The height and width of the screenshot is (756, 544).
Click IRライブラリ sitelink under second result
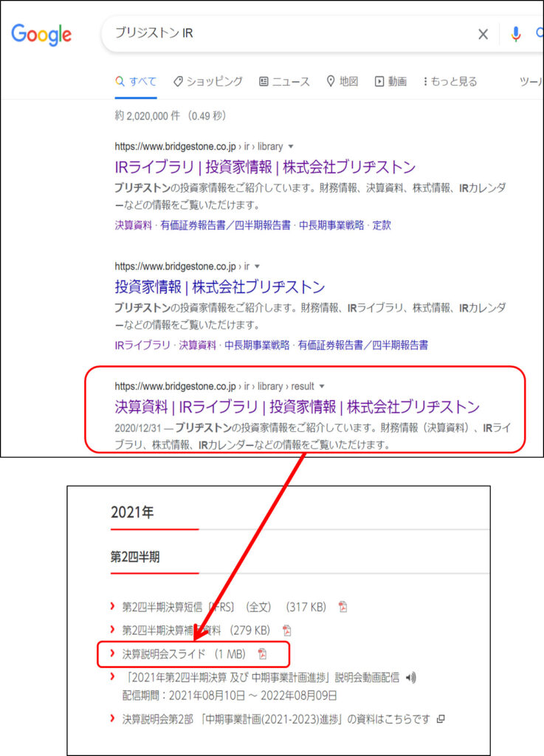(x=142, y=346)
